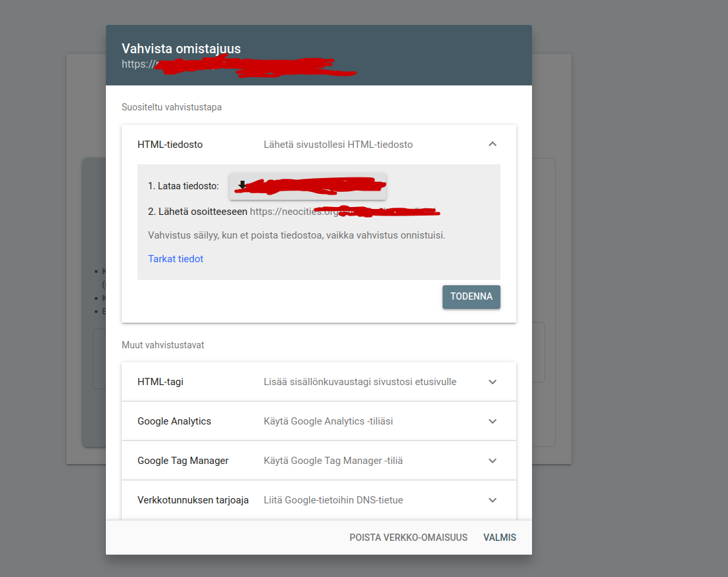Select the Google Analytics method label
Viewport: 728px width, 577px height.
tap(174, 421)
